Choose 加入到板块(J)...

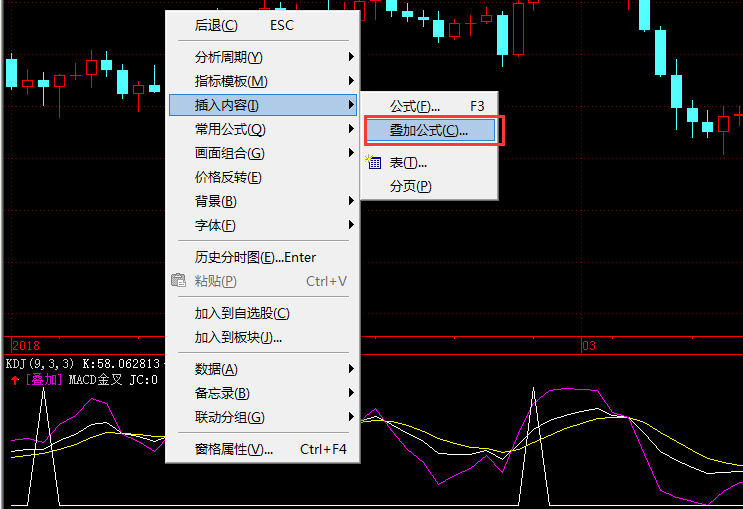263,337
